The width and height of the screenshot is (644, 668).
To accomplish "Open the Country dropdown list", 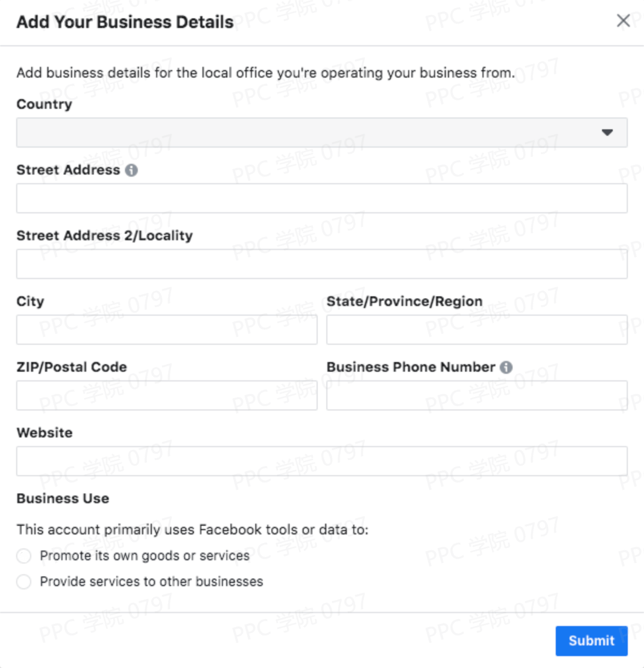I will coord(321,133).
